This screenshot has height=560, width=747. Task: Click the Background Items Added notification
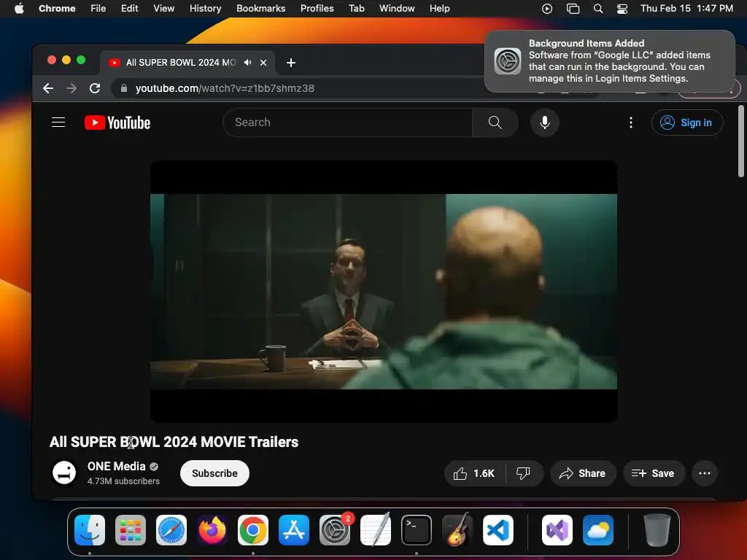tap(610, 61)
